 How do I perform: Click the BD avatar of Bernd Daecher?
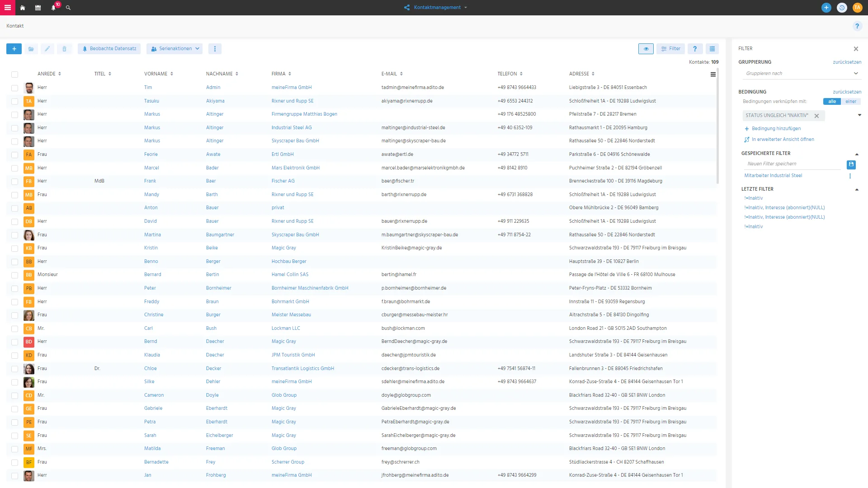click(29, 342)
